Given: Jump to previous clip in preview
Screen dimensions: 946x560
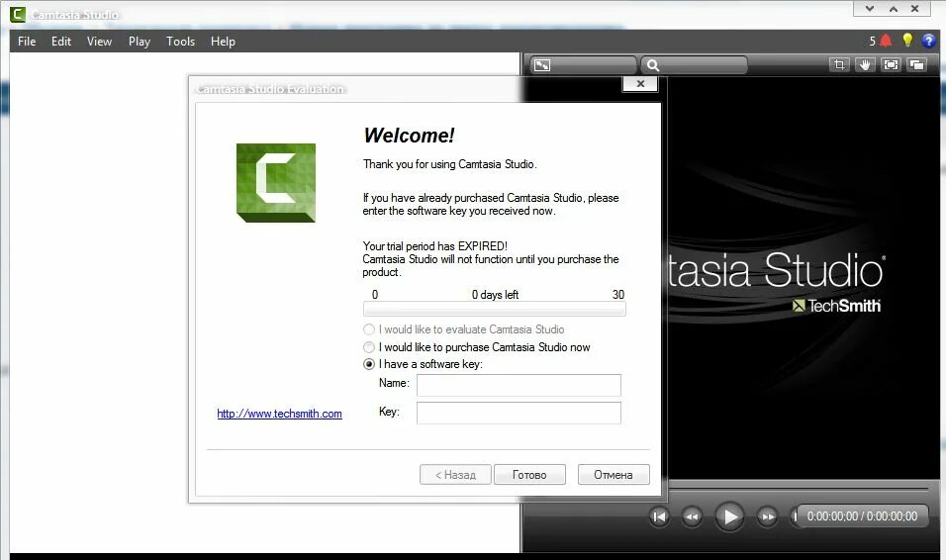Looking at the screenshot, I should (659, 516).
